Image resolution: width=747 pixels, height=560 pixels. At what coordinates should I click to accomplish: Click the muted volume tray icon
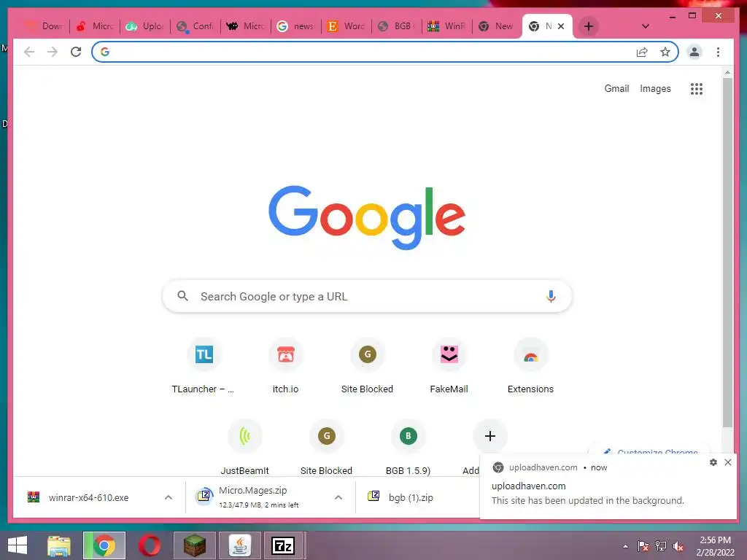click(x=678, y=546)
